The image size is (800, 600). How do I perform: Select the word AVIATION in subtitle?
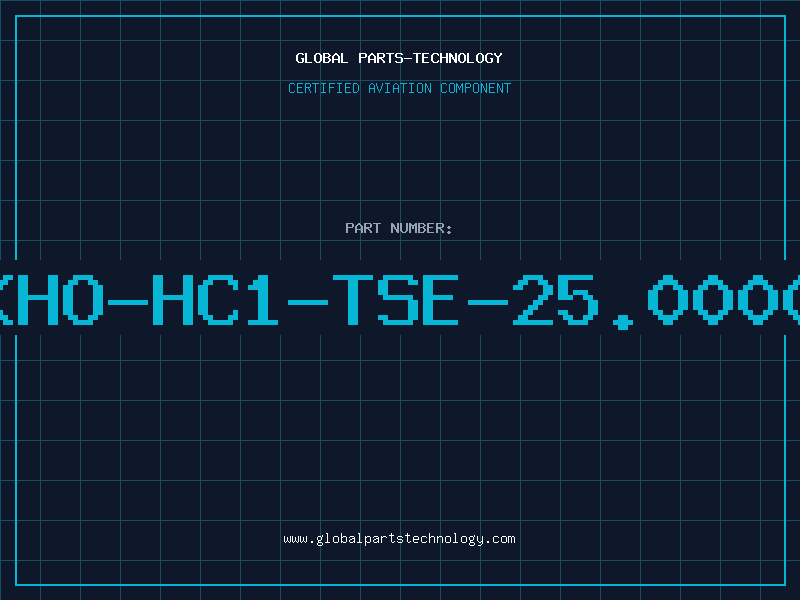400,88
